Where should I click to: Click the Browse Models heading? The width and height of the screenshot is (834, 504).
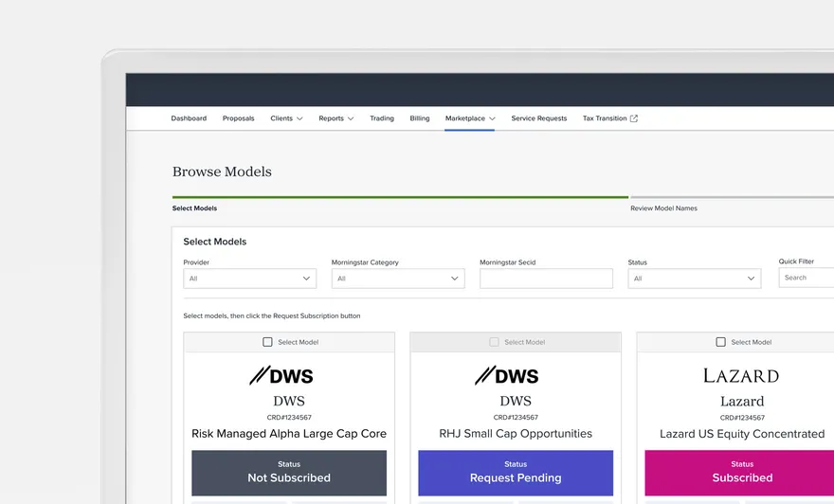point(222,171)
